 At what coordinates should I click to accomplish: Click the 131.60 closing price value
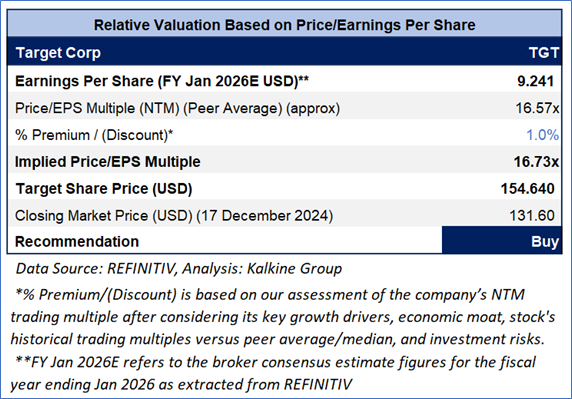532,216
